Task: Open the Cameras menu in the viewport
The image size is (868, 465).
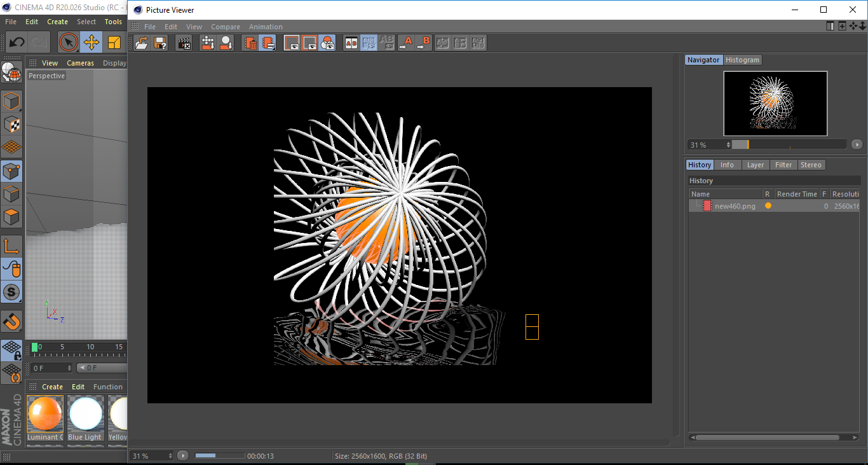Action: coord(80,63)
